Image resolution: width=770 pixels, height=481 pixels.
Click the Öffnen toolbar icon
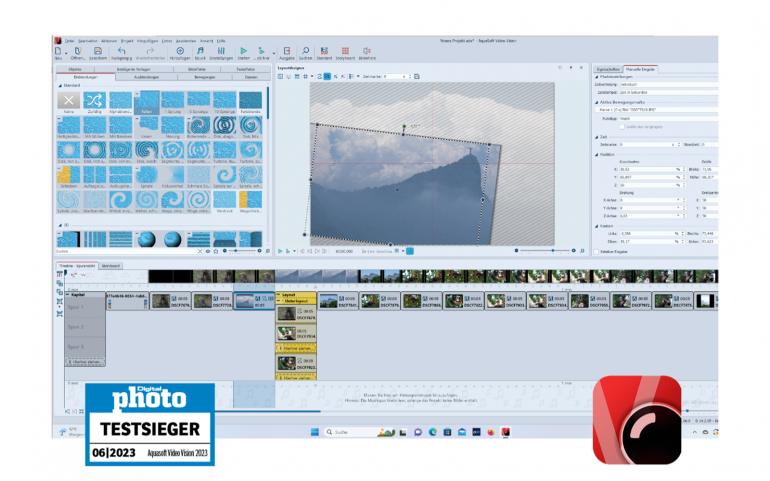(78, 51)
